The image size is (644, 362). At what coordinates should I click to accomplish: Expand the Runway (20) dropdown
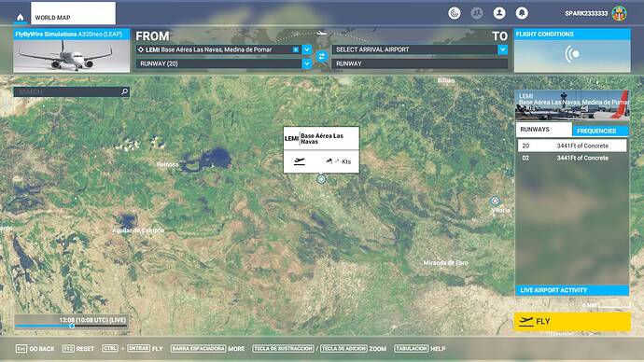(307, 63)
